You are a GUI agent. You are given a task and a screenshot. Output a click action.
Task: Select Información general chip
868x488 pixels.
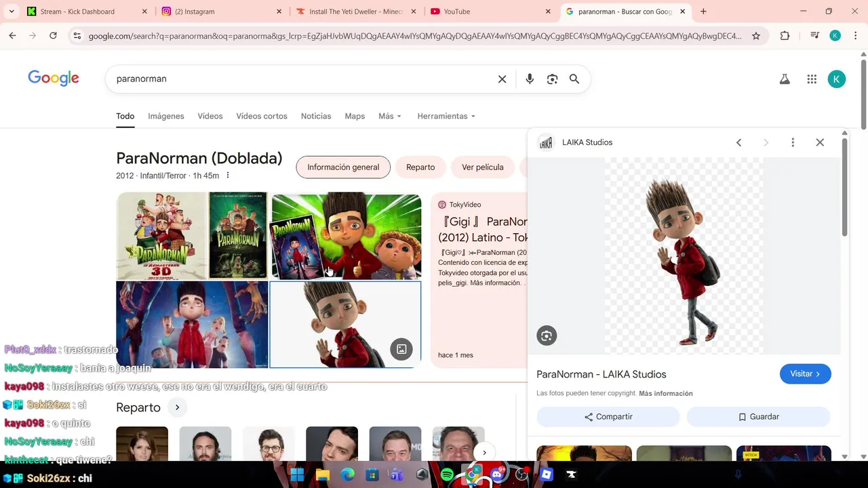[x=343, y=167]
